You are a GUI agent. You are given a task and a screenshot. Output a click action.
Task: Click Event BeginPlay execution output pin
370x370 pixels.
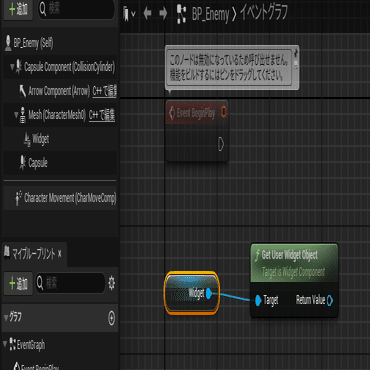(221, 144)
